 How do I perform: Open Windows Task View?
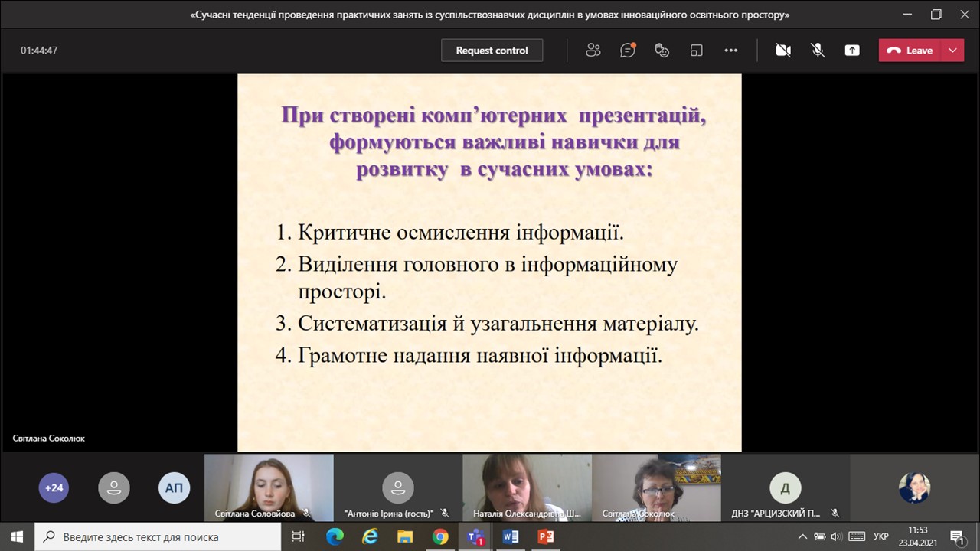pyautogui.click(x=299, y=536)
